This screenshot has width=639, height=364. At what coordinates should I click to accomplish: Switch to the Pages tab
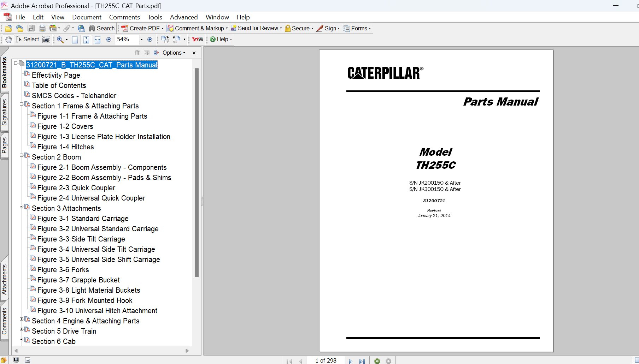click(5, 145)
